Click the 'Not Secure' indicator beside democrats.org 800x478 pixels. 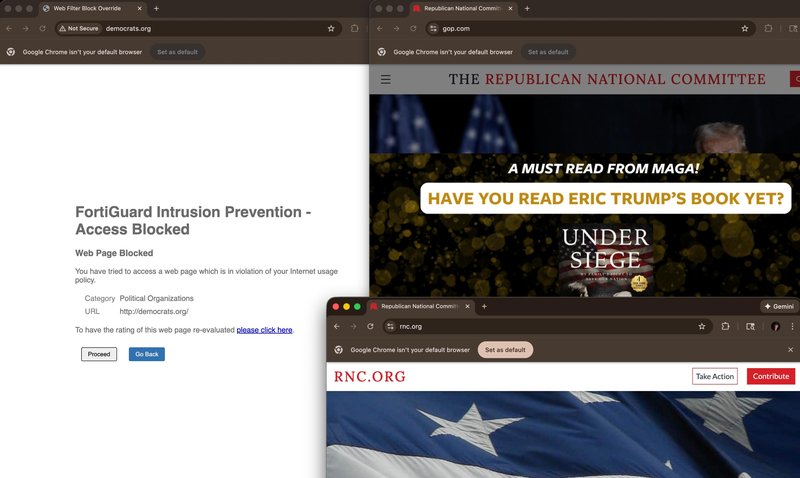click(x=80, y=29)
